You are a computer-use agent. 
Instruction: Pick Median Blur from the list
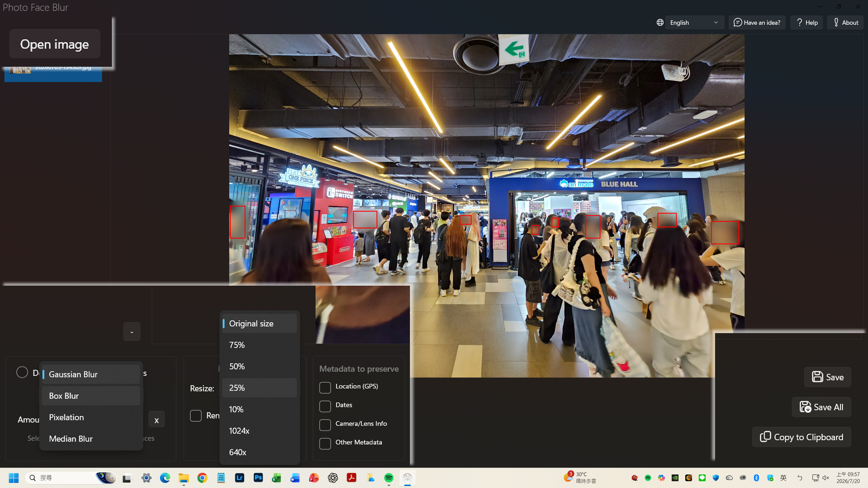(x=91, y=439)
